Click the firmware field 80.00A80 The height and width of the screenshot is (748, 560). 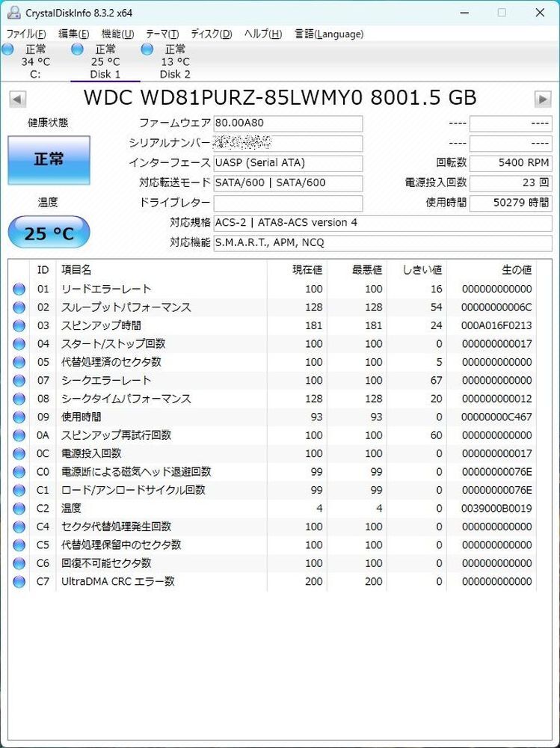pyautogui.click(x=288, y=123)
